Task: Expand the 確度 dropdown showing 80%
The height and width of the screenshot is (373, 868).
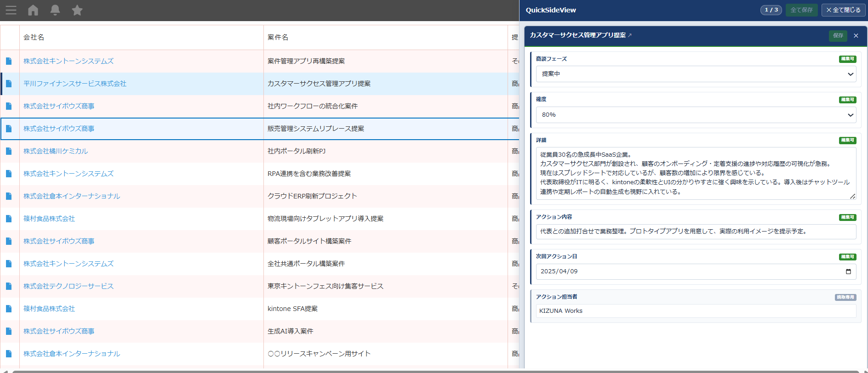Action: (696, 115)
